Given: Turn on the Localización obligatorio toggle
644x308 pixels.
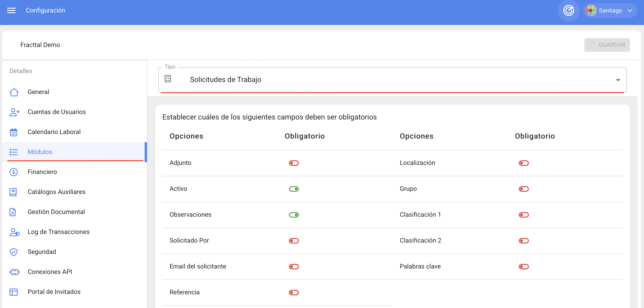Looking at the screenshot, I should pyautogui.click(x=524, y=163).
